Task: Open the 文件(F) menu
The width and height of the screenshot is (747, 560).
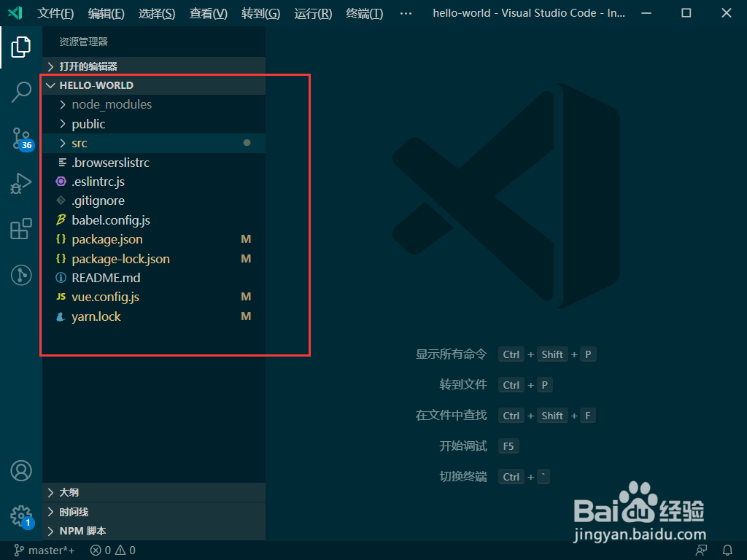Action: tap(55, 13)
